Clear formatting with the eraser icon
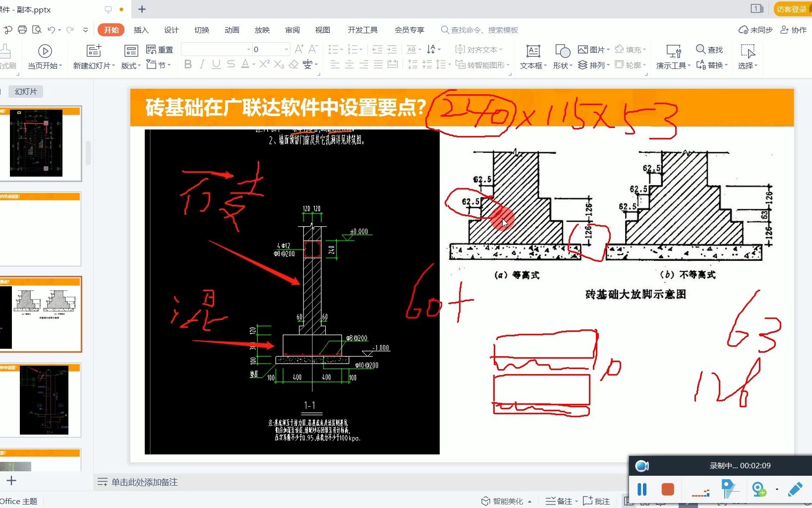The width and height of the screenshot is (812, 508). click(293, 64)
